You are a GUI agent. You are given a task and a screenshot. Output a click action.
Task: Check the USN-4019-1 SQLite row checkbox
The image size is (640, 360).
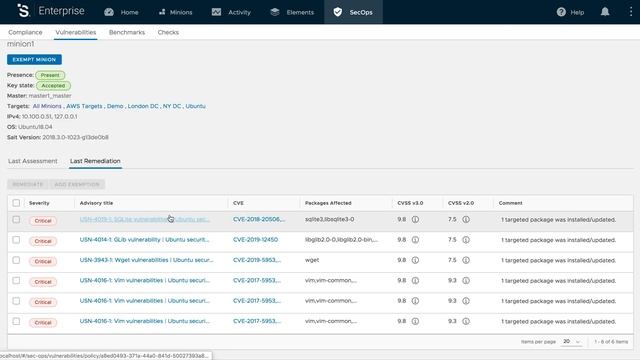(x=16, y=220)
